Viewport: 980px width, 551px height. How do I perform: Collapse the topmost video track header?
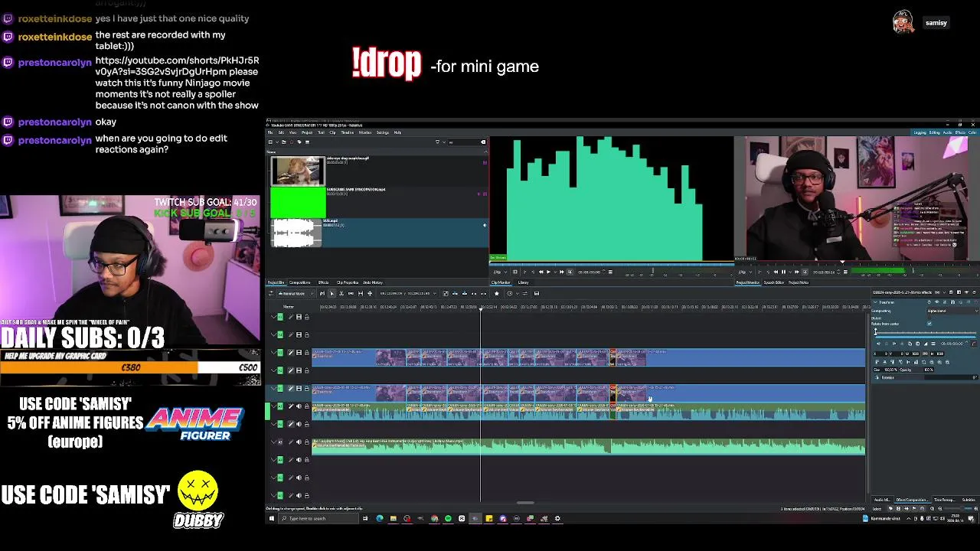pyautogui.click(x=273, y=317)
